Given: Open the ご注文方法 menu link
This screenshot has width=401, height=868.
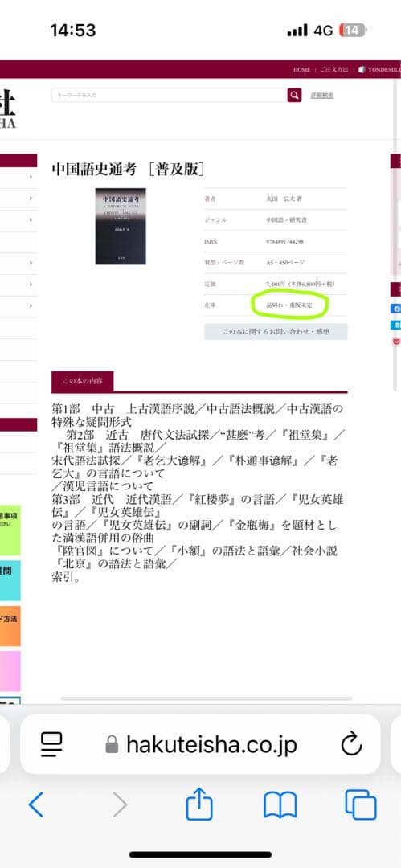Looking at the screenshot, I should pos(334,70).
